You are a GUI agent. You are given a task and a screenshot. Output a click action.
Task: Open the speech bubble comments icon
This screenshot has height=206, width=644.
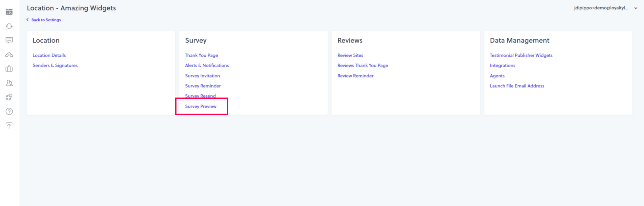click(9, 40)
